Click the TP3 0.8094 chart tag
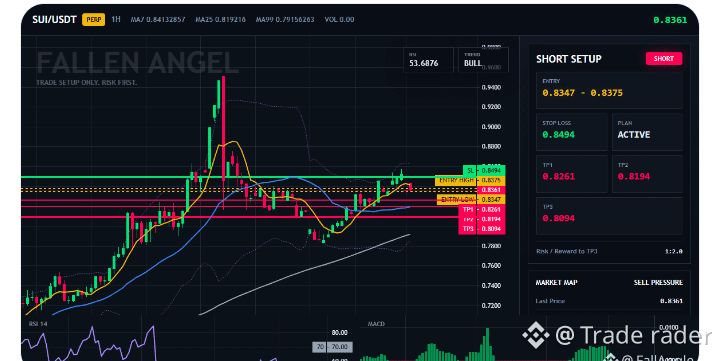Screen dimensions: 720x361 point(482,229)
